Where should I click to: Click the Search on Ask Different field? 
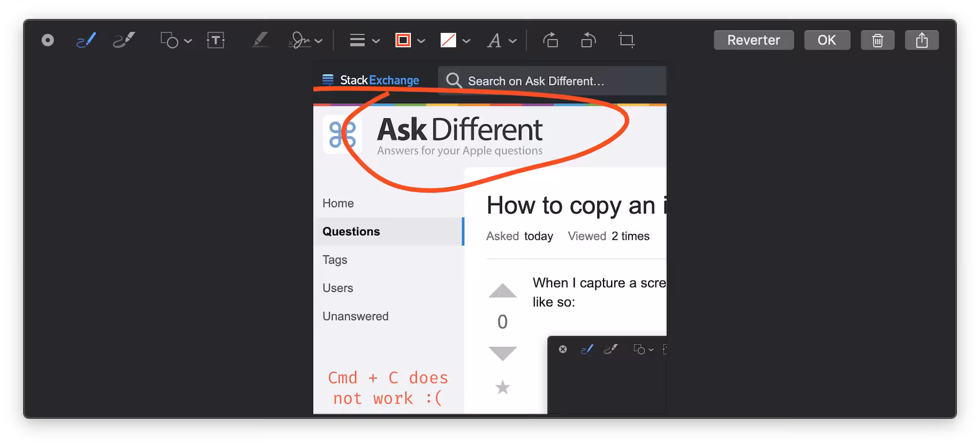[x=552, y=81]
